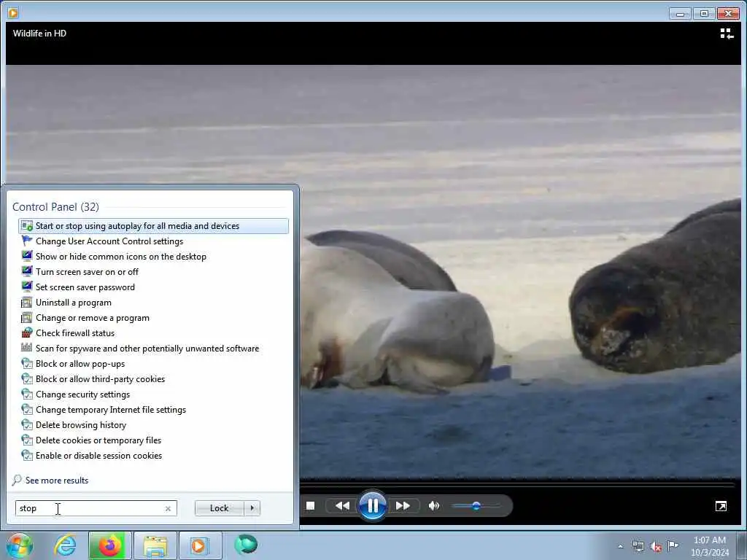Image resolution: width=747 pixels, height=560 pixels.
Task: Open Set screen saver password
Action: pyautogui.click(x=153, y=287)
